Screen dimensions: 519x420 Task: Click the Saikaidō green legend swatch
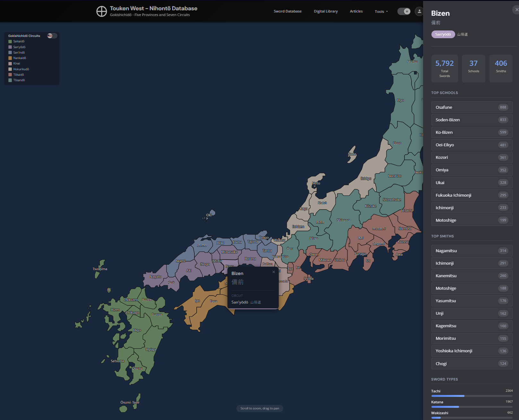click(10, 41)
